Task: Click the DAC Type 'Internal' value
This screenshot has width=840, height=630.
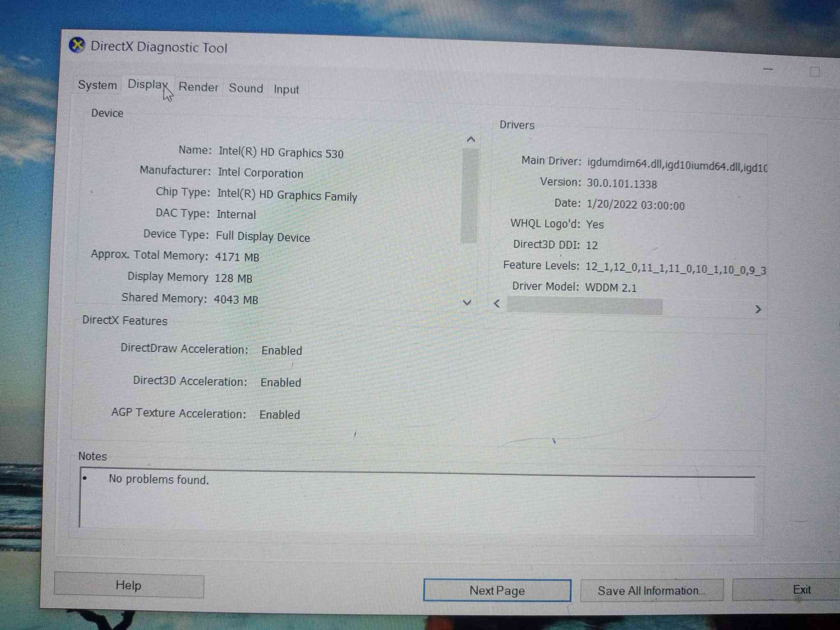Action: tap(236, 214)
